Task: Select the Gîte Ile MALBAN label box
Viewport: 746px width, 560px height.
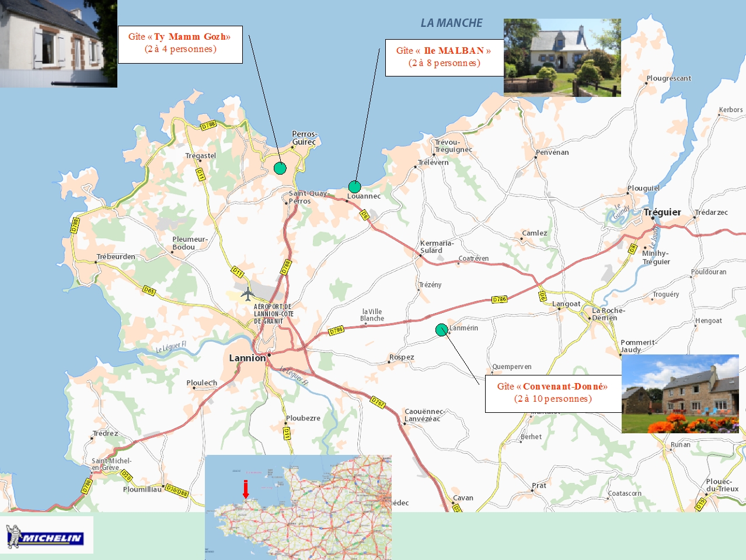Action: [x=444, y=57]
